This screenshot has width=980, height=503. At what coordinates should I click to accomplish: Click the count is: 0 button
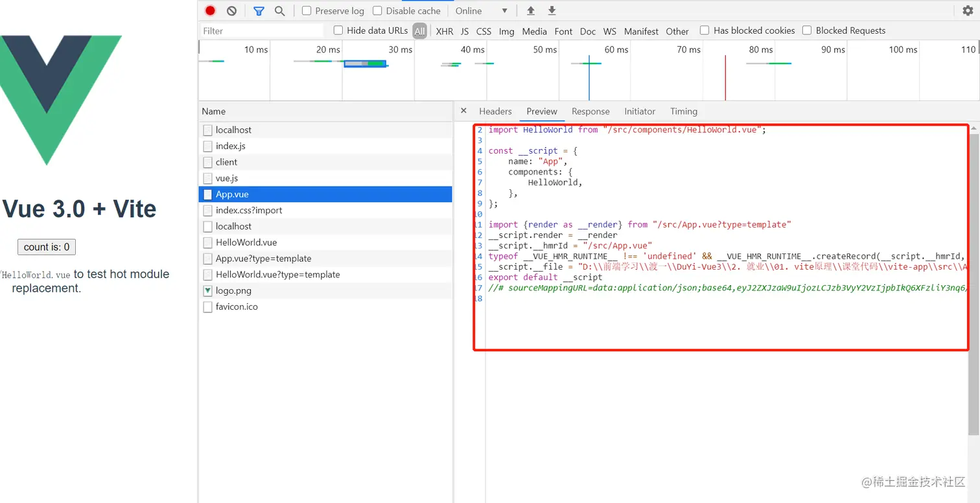tap(47, 247)
